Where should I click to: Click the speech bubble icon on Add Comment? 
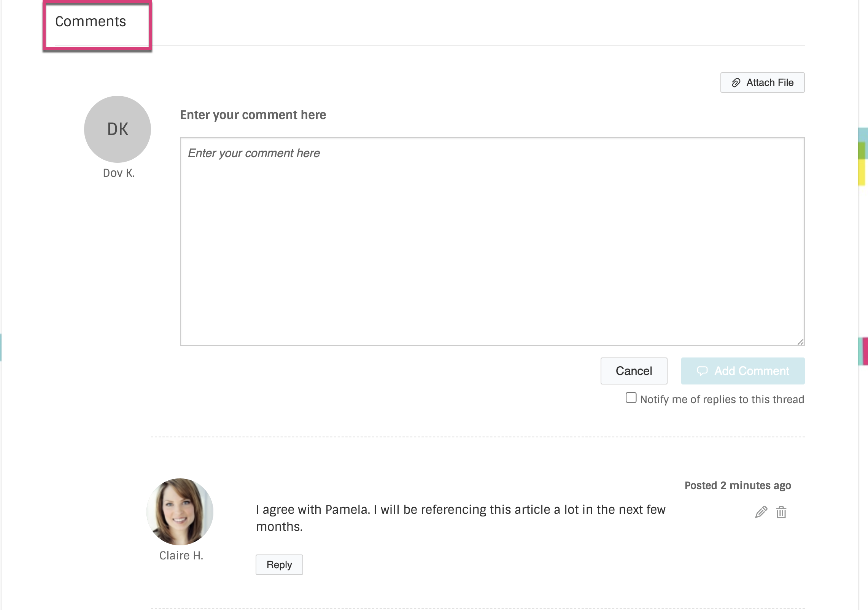[x=703, y=371]
